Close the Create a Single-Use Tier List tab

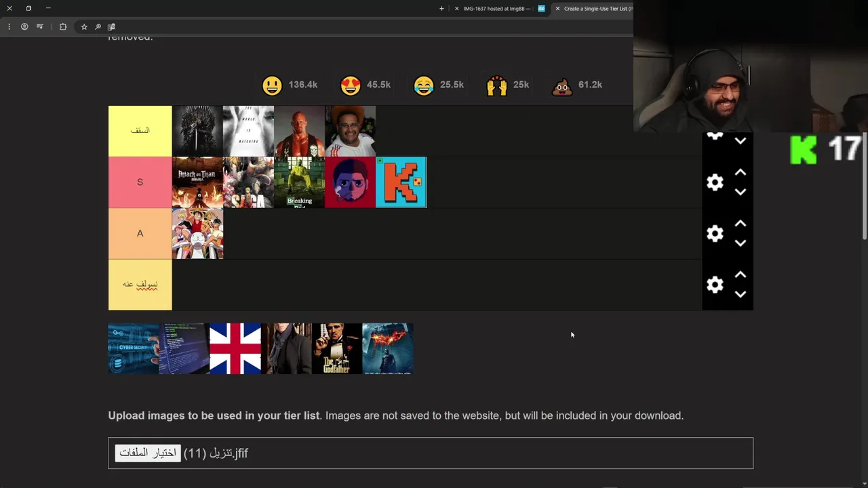[x=557, y=8]
